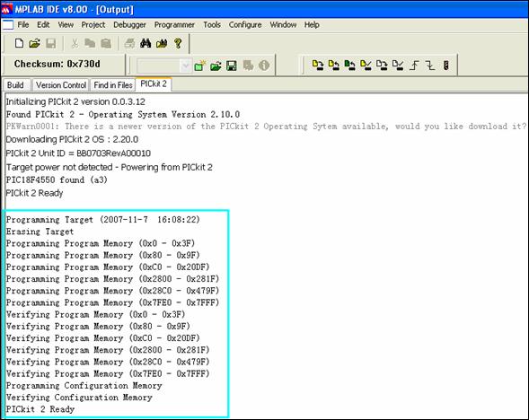Click 'Verifying Program Memory (0x28C0 - 0x479F)' line

click(x=108, y=362)
